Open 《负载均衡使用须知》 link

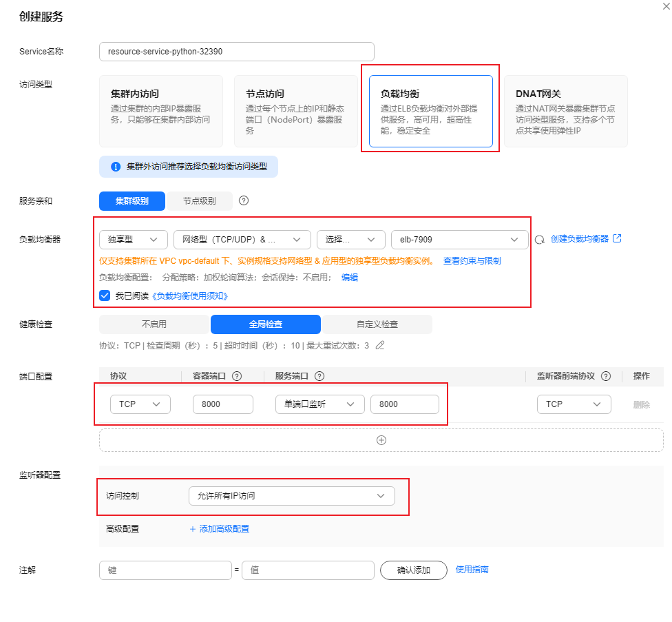point(190,296)
